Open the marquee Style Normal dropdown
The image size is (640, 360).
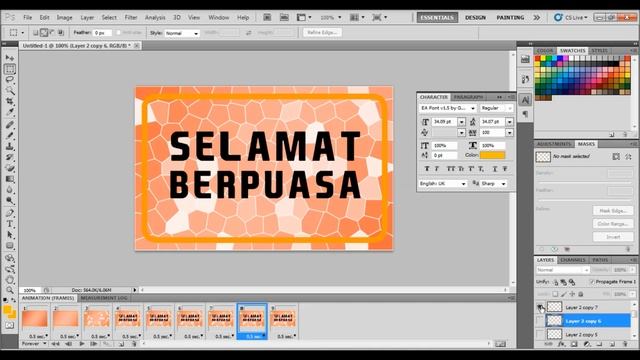point(182,33)
